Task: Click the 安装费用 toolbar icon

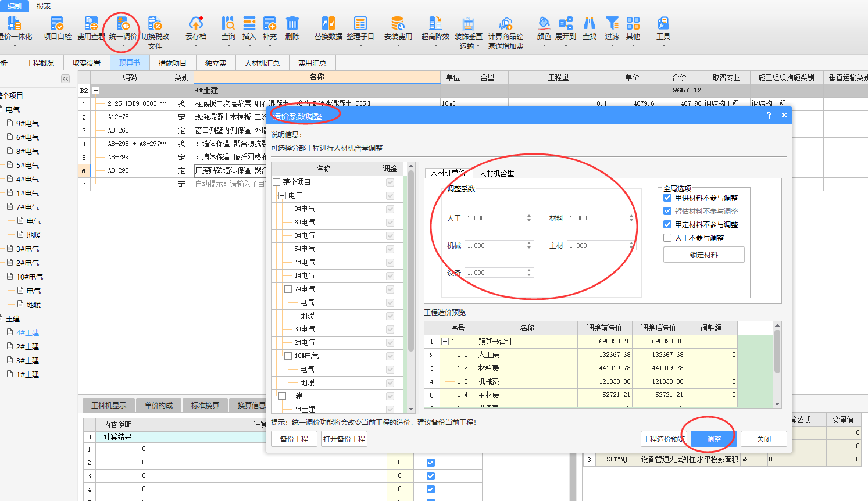Action: [398, 23]
